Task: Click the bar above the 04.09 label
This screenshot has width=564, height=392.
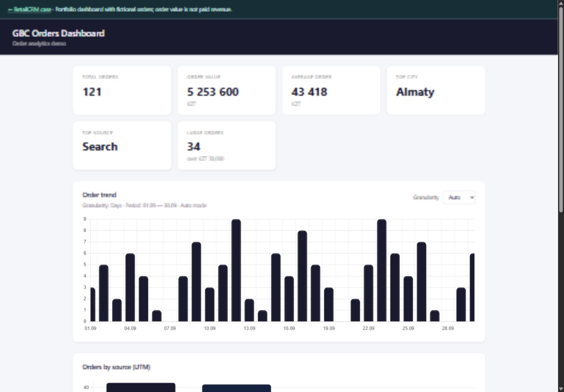Action: tap(130, 287)
